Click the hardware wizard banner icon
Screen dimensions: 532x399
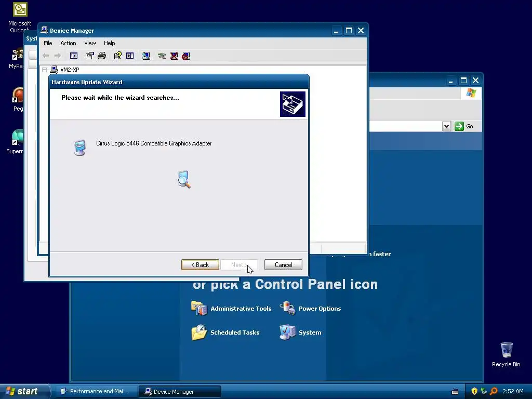click(292, 104)
